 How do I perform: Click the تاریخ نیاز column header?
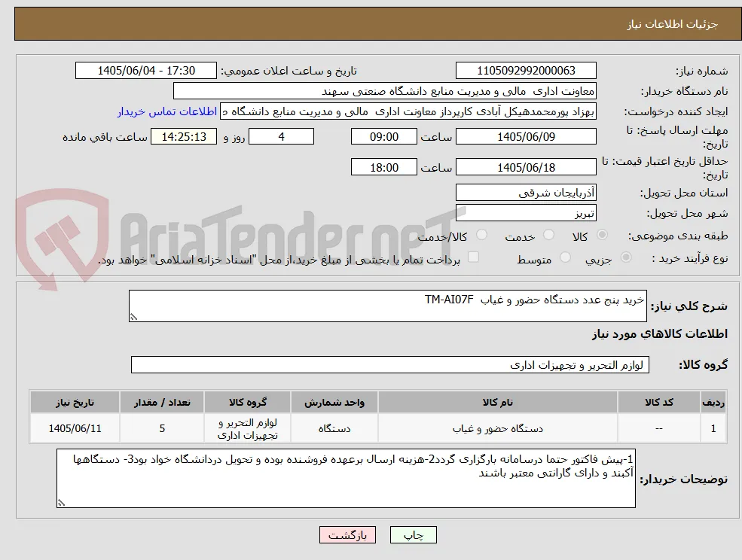tap(75, 402)
